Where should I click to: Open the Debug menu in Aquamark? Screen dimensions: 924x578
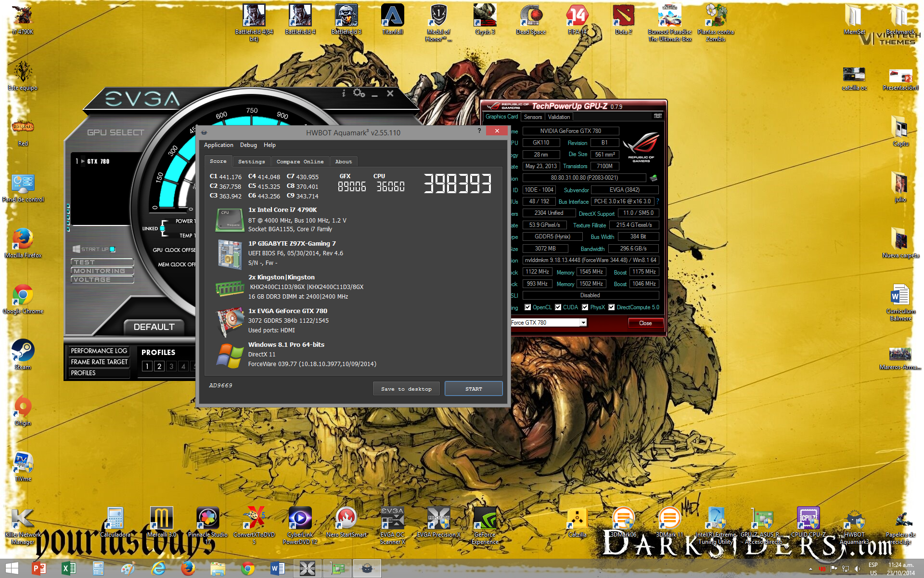pos(248,145)
